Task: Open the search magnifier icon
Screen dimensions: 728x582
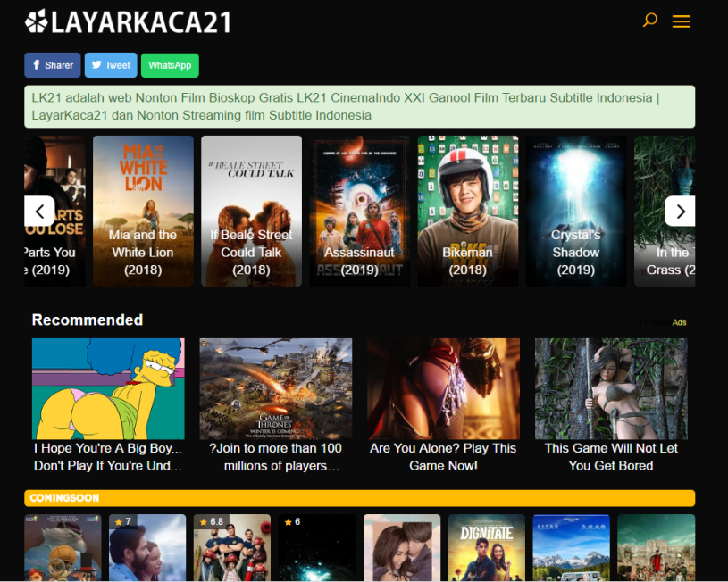Action: click(649, 20)
